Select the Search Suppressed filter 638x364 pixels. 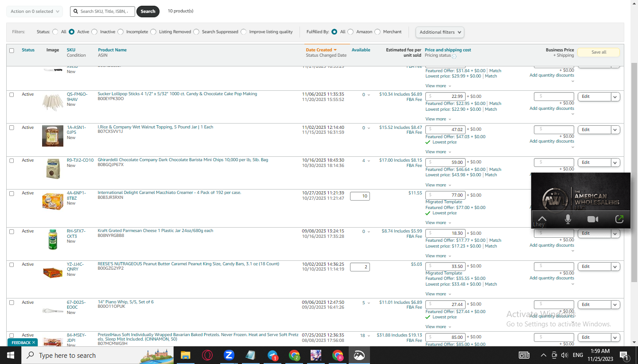coord(196,32)
